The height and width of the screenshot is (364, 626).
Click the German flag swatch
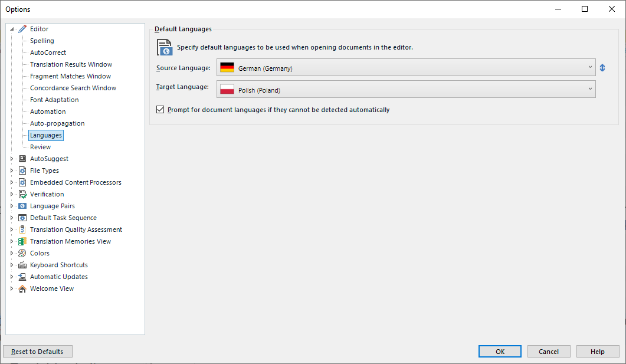pos(227,67)
